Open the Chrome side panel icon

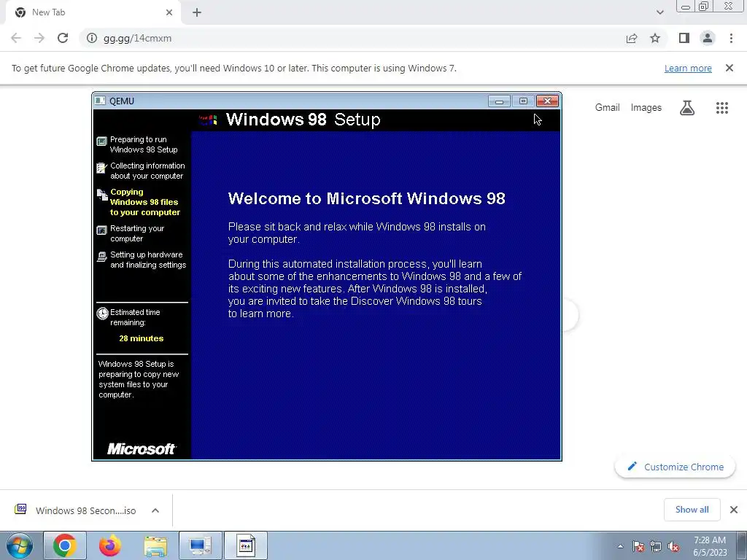[684, 38]
